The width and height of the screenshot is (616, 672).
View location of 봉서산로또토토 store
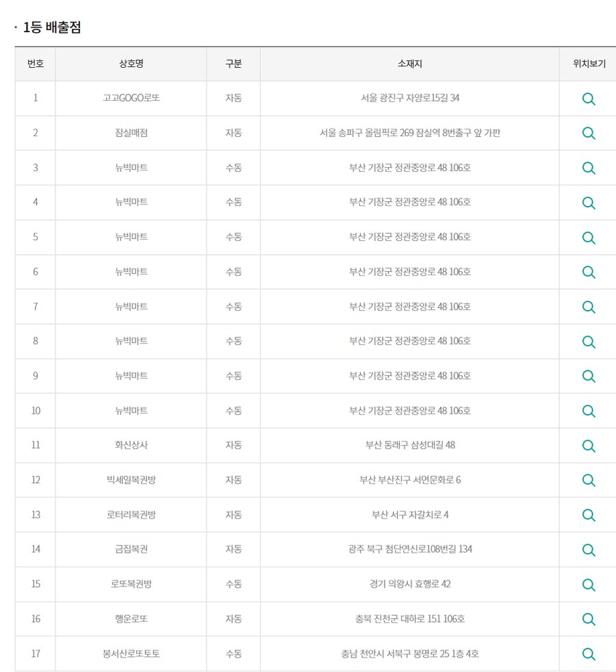(589, 654)
